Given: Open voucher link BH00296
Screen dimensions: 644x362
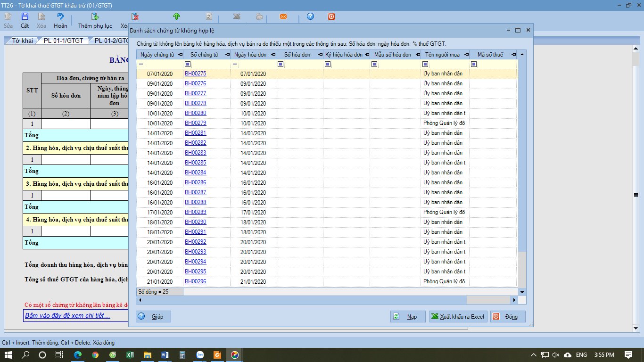Looking at the screenshot, I should point(196,281).
